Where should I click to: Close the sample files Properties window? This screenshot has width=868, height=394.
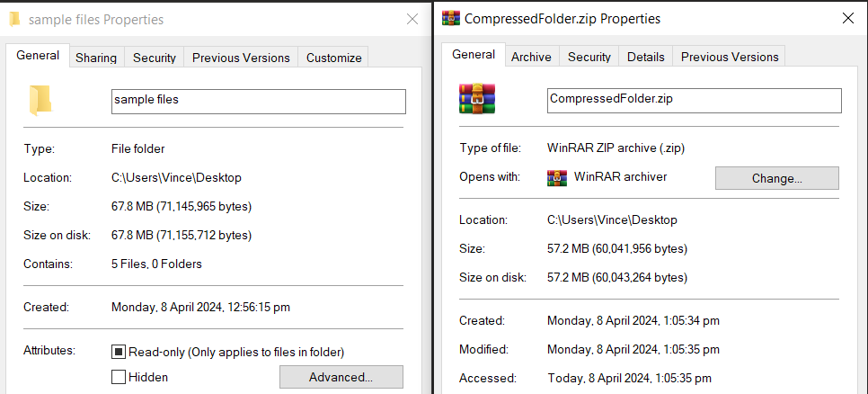pyautogui.click(x=412, y=20)
